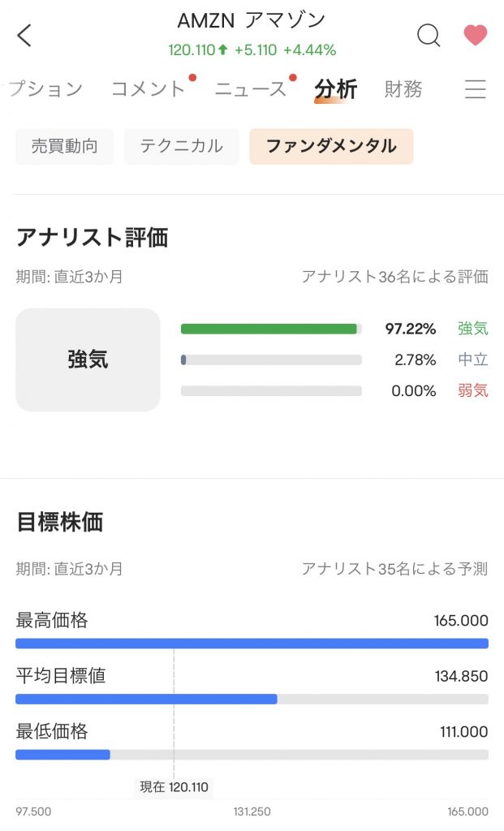Tap the 強気 rating box
Viewport: 504px width, 831px height.
point(87,359)
